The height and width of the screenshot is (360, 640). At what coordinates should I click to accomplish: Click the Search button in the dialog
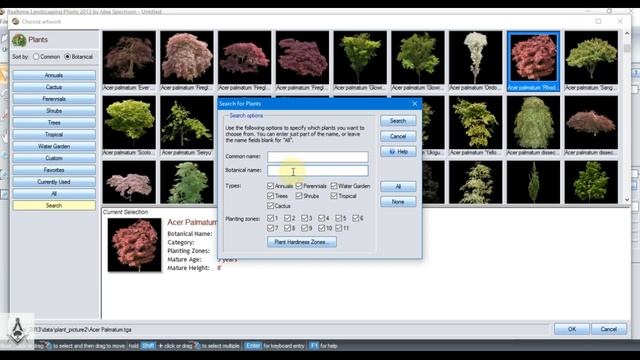pos(398,121)
